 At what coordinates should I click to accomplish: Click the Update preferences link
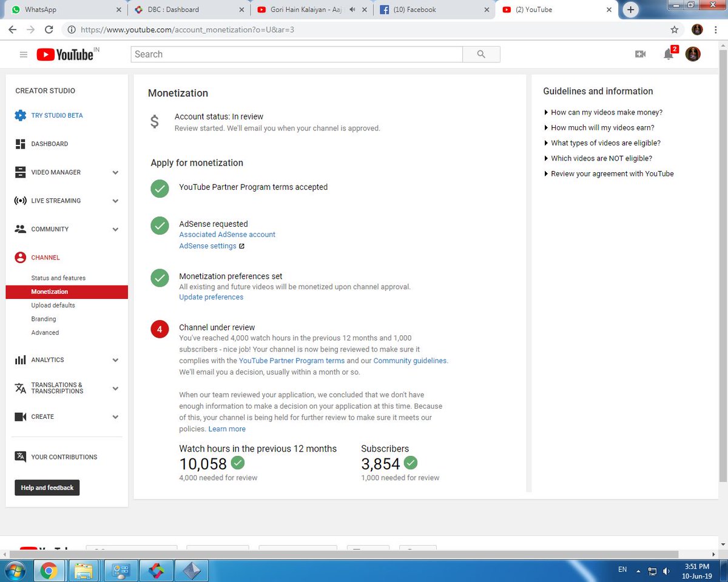coord(211,297)
